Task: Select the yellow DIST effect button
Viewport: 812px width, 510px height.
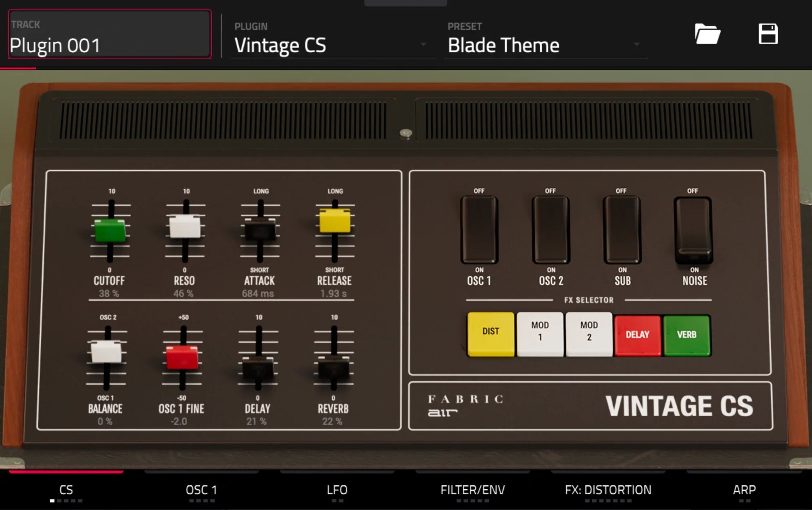Action: click(x=491, y=334)
